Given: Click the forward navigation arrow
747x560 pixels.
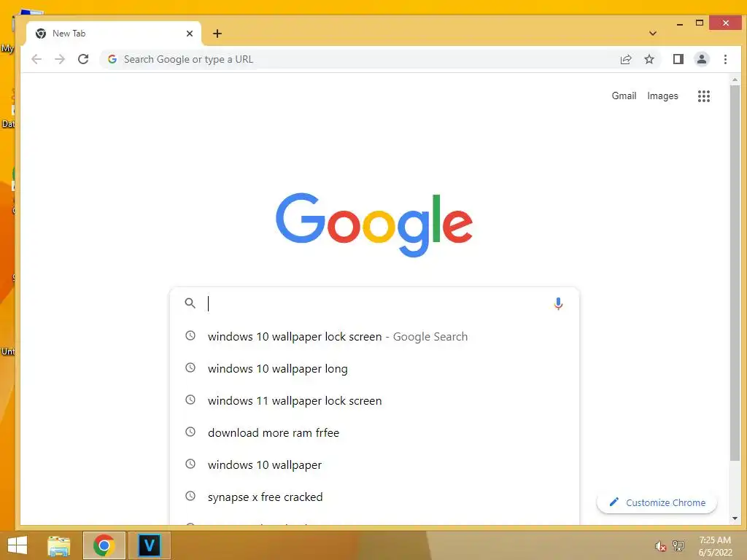Looking at the screenshot, I should 60,59.
